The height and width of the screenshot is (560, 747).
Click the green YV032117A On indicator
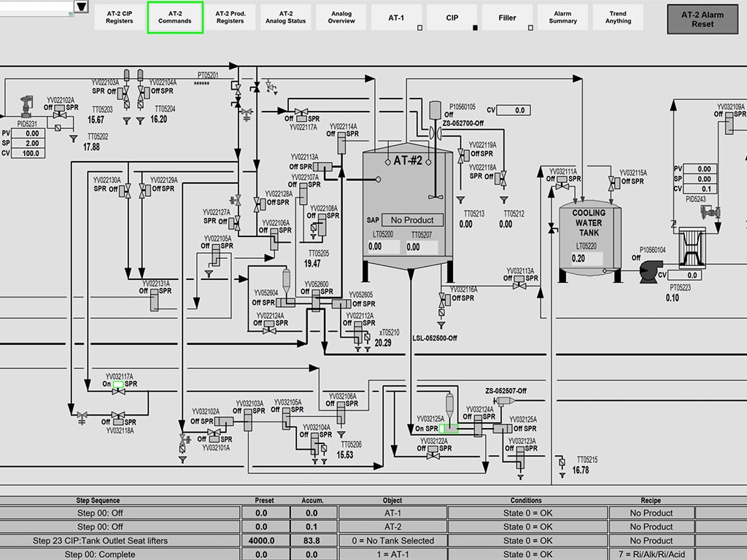click(118, 384)
